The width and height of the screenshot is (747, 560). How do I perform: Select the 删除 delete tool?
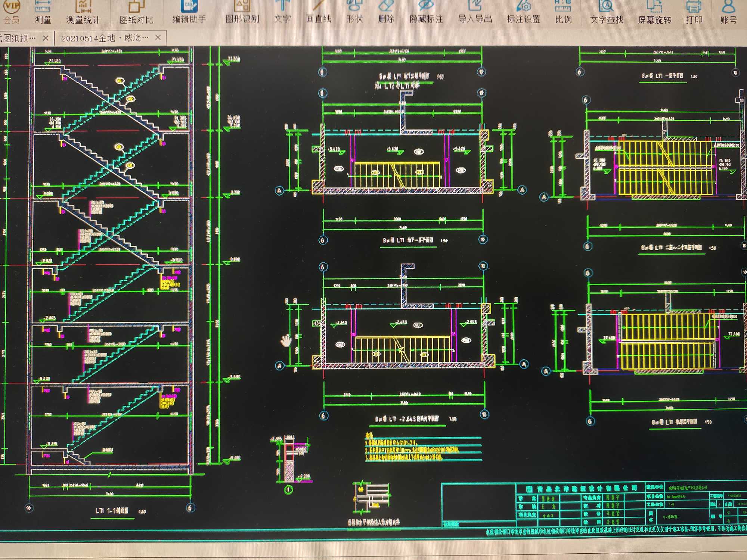coord(386,12)
